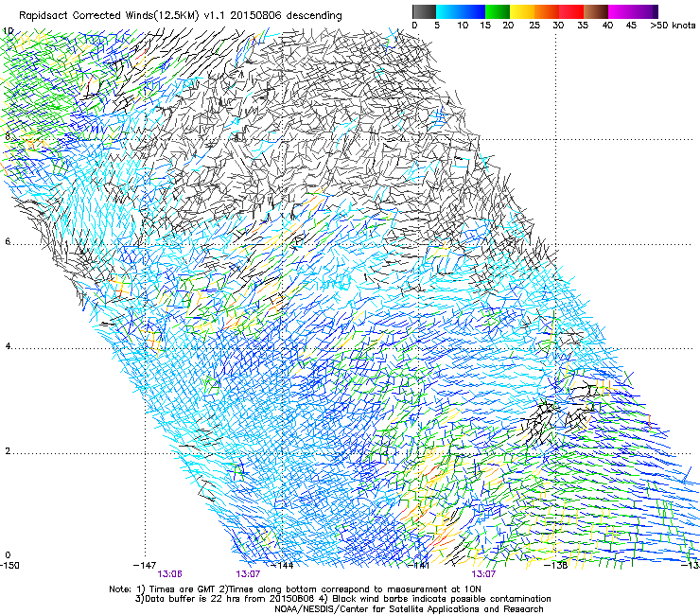Pick the gray 0–5 knot legend color
700x615 pixels.
pyautogui.click(x=424, y=11)
